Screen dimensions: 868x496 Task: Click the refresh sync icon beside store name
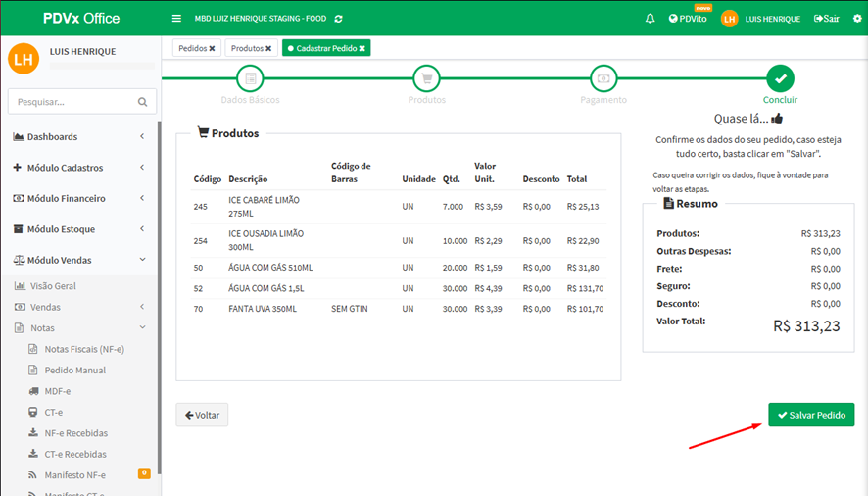[339, 19]
